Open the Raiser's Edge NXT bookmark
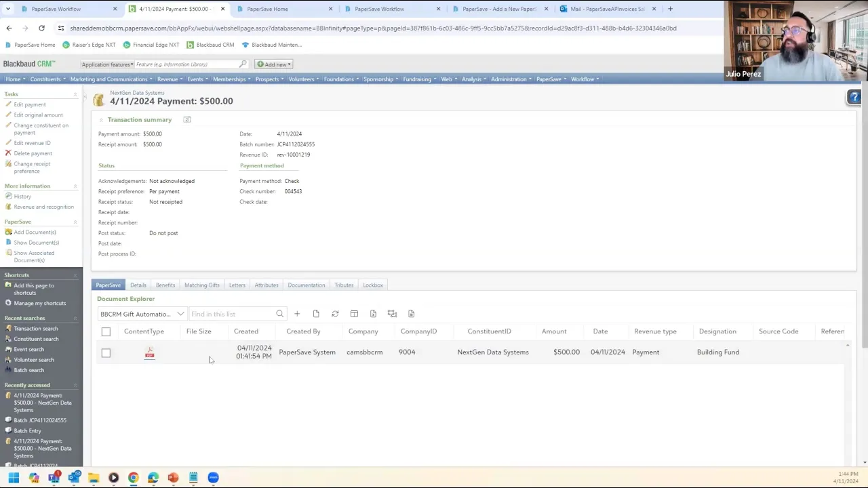The image size is (868, 488). 88,45
